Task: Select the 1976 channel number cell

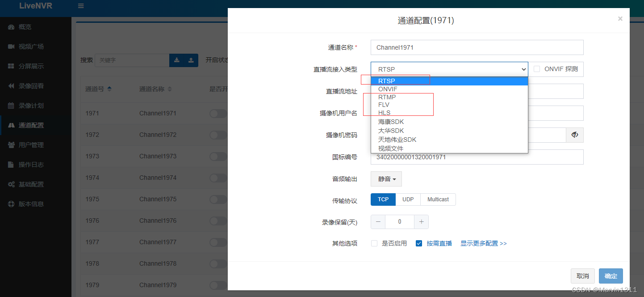Action: tap(92, 221)
